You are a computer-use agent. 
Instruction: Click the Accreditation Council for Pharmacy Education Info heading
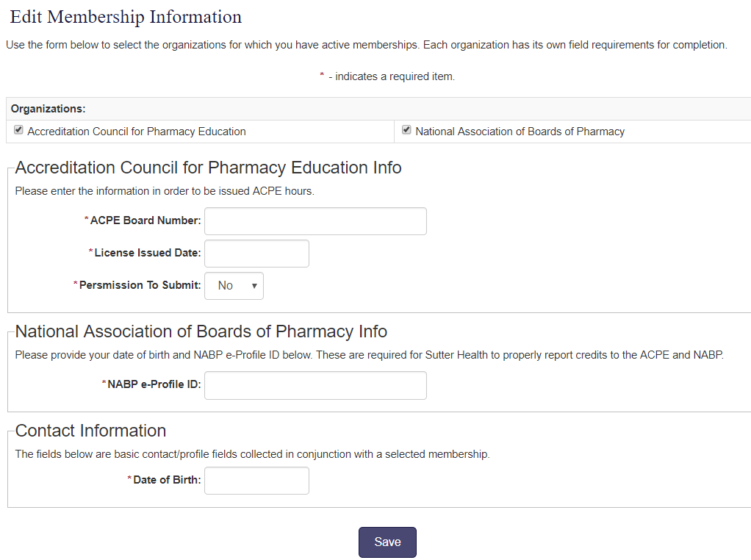pyautogui.click(x=208, y=168)
